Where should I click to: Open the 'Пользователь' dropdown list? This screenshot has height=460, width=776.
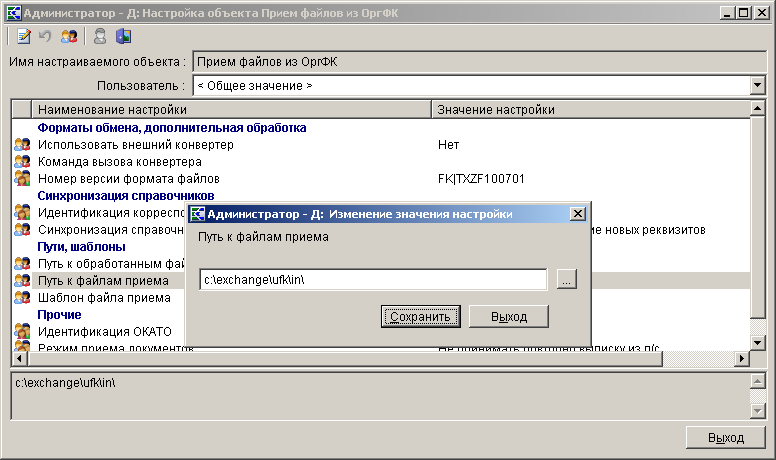757,86
